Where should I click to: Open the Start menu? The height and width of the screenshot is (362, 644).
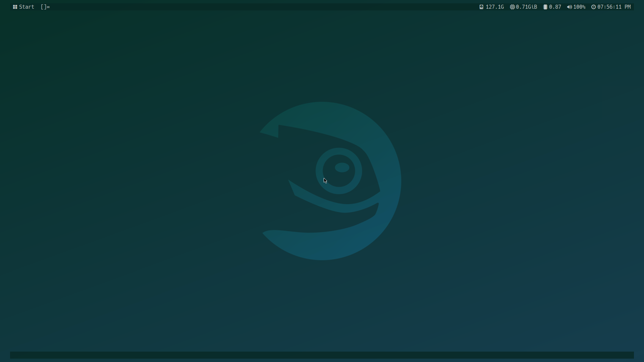tap(23, 7)
